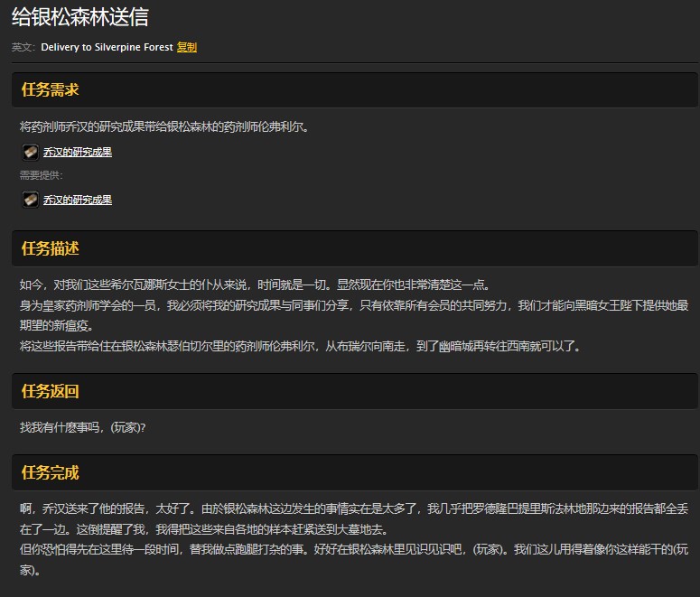The width and height of the screenshot is (700, 597).
Task: Click the text 找我有什麽事吗，(玩家)?
Action: click(82, 428)
